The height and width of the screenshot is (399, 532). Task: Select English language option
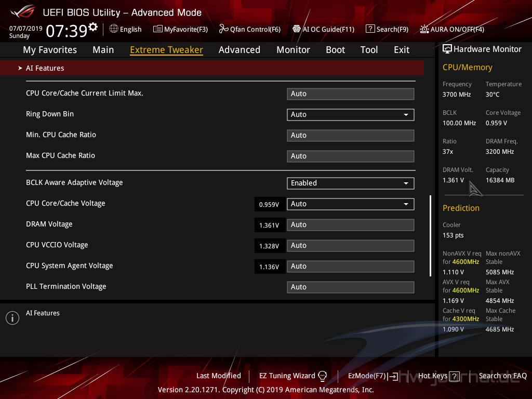[x=130, y=30]
